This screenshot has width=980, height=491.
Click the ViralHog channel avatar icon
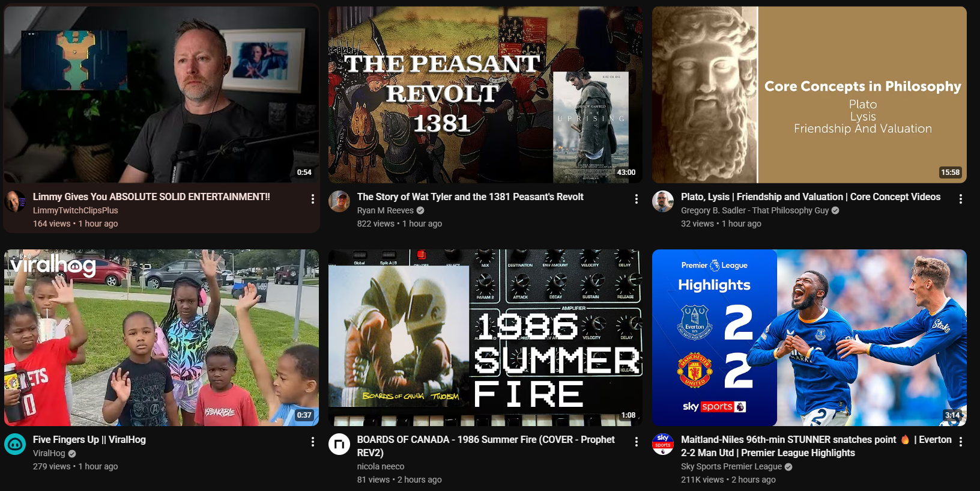coord(15,444)
